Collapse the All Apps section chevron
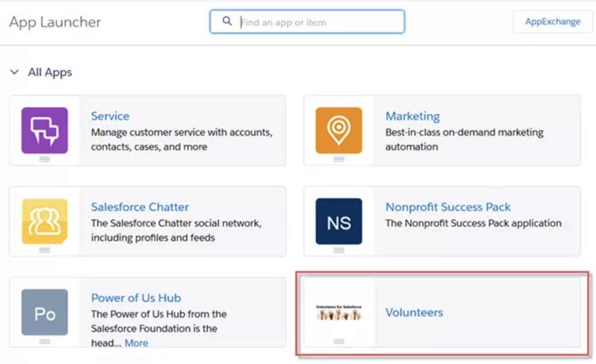Image resolution: width=596 pixels, height=364 pixels. 15,72
